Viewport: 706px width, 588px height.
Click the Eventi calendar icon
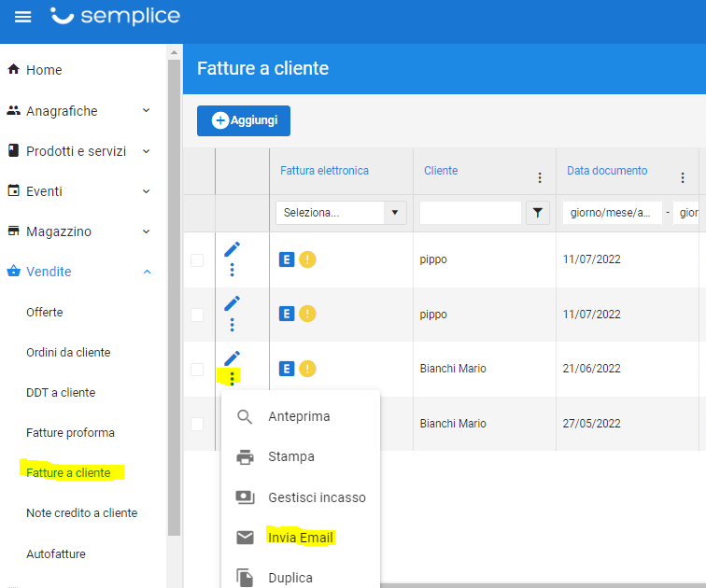[x=13, y=190]
